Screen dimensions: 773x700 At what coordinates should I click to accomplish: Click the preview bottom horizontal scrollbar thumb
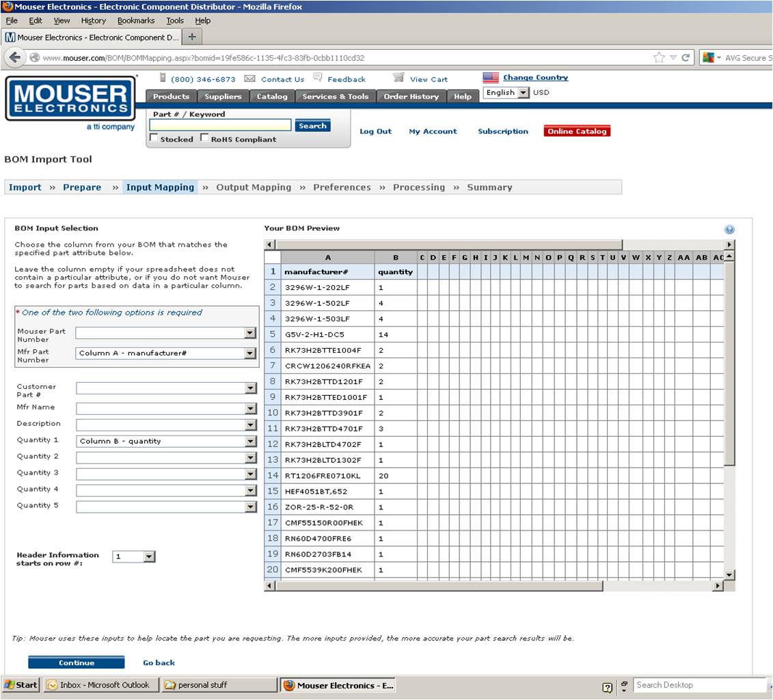pos(439,586)
